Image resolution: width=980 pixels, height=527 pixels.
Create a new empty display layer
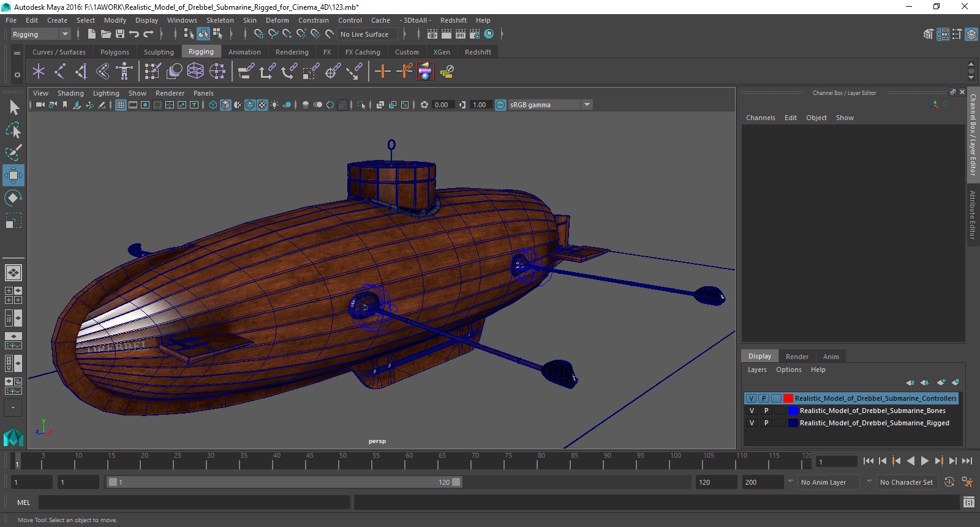941,382
